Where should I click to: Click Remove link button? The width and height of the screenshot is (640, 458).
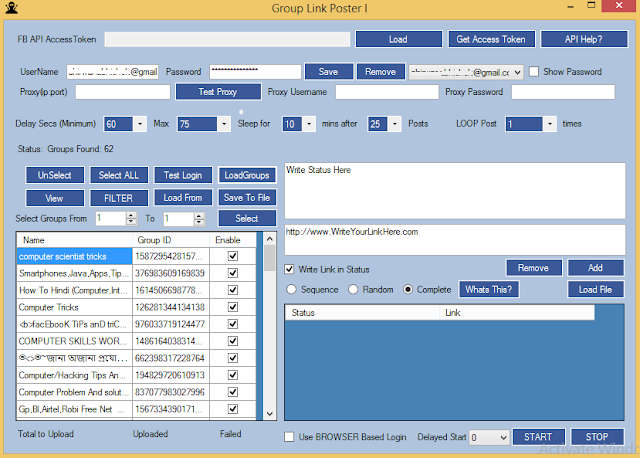(534, 268)
